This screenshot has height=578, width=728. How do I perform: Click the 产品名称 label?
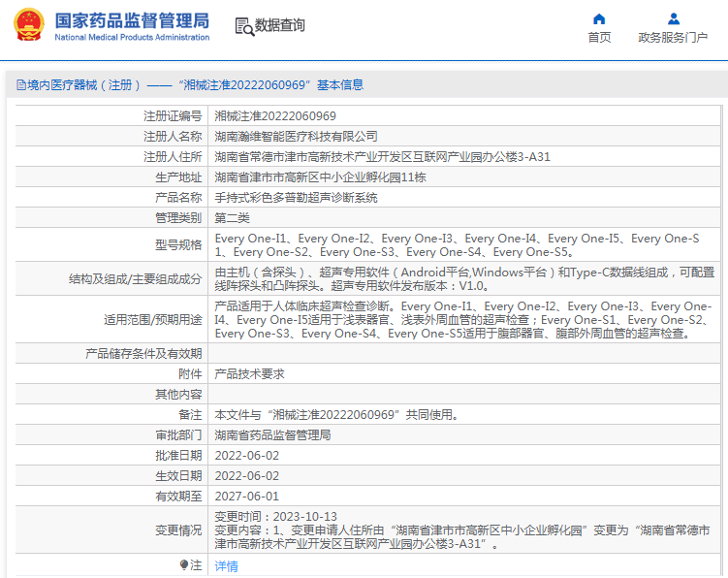point(178,198)
